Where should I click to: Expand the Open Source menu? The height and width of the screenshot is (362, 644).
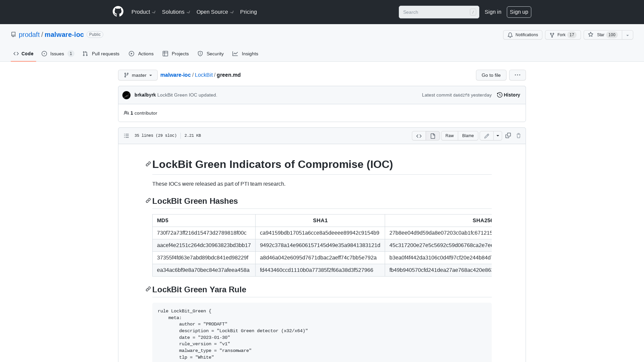(215, 12)
